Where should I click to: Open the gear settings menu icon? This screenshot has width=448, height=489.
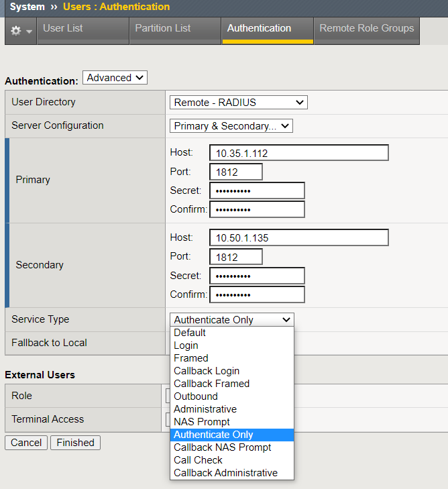pos(20,32)
